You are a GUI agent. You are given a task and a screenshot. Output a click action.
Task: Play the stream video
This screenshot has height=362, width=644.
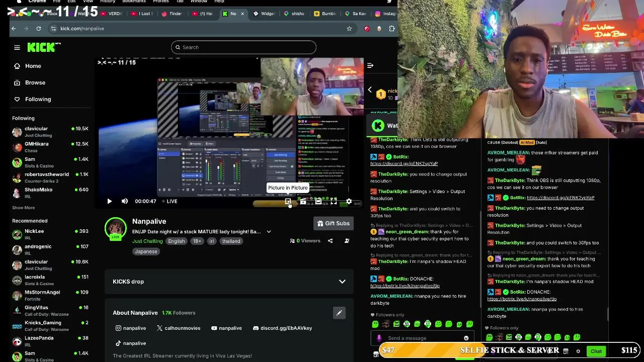point(110,201)
